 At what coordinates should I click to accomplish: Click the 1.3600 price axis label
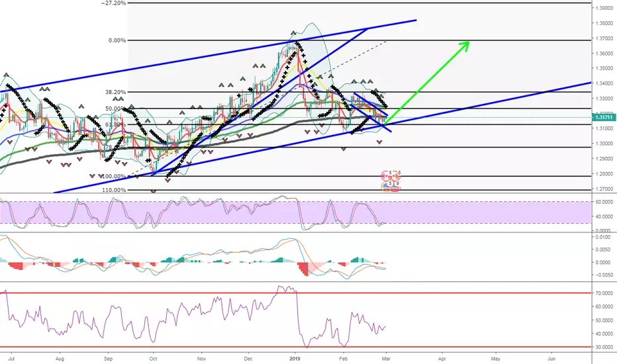click(606, 54)
